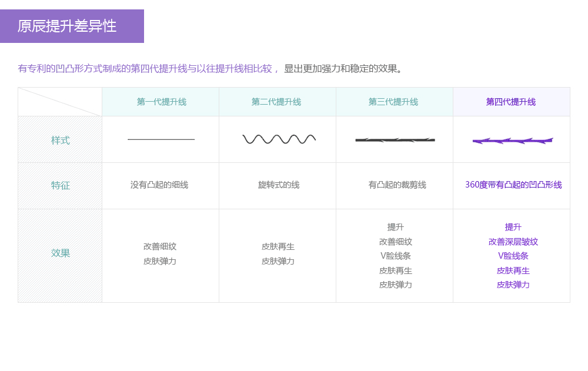Click the 第二代提升线 header
The width and height of the screenshot is (588, 371).
[278, 101]
